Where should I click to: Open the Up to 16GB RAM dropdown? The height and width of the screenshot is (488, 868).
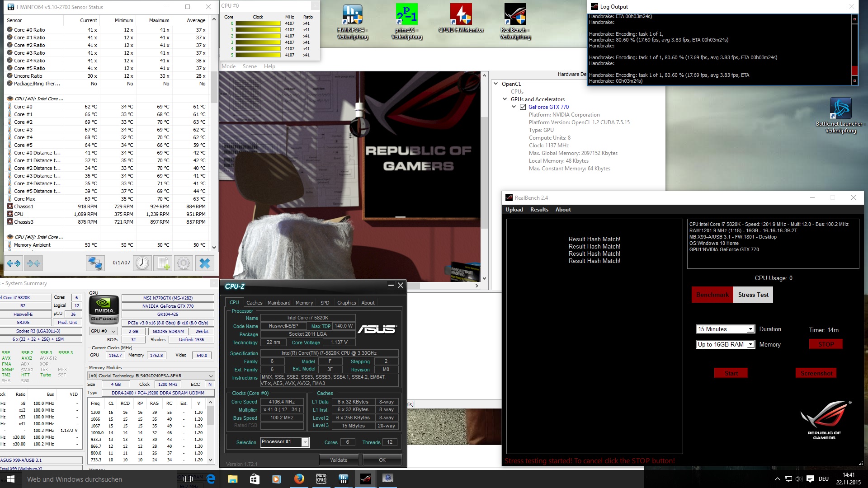tap(750, 345)
